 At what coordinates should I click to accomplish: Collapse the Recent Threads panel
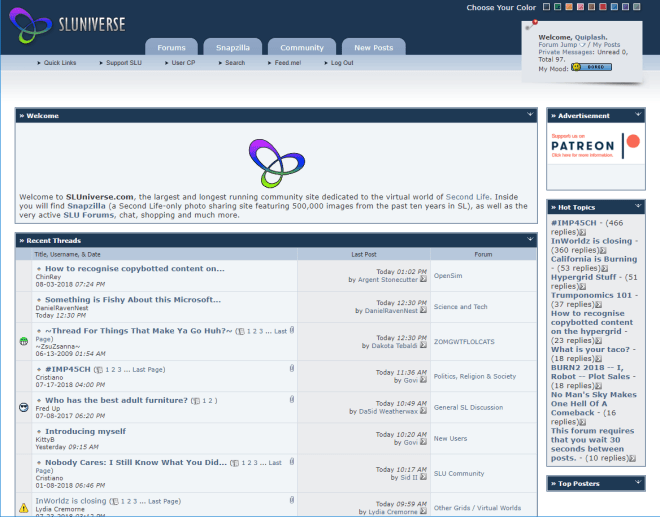click(x=530, y=239)
